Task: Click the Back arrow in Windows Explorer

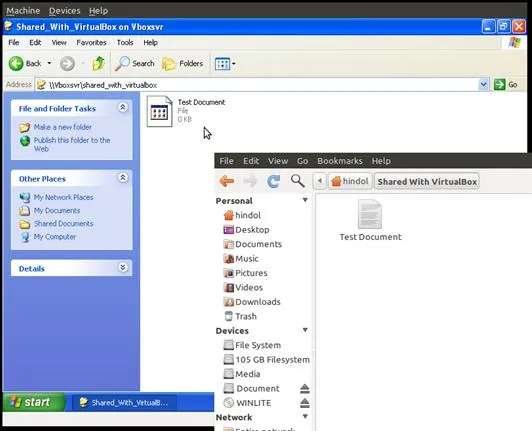Action: [16, 63]
